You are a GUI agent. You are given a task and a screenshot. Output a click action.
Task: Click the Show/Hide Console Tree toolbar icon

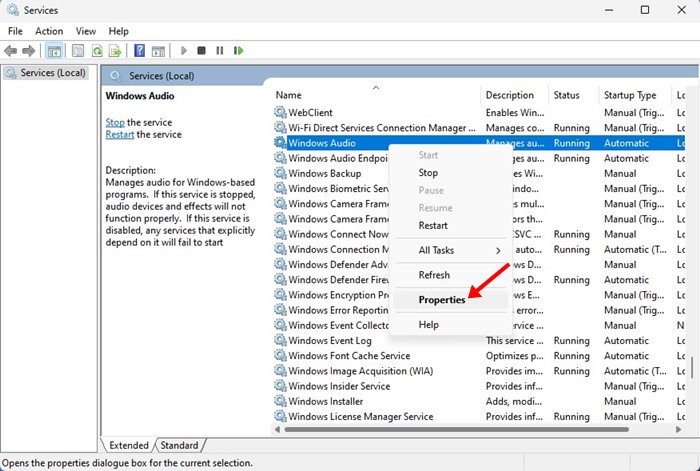coord(55,50)
